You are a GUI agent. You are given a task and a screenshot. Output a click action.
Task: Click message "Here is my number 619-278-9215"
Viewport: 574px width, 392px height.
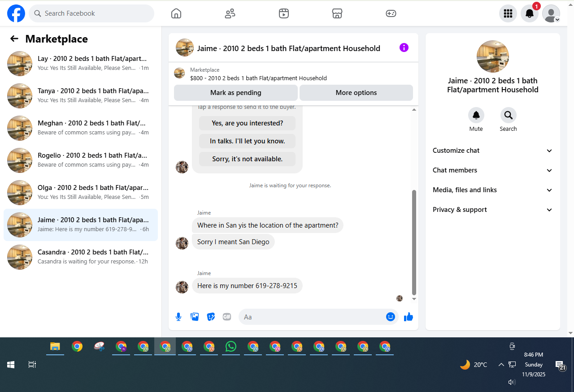pyautogui.click(x=248, y=286)
